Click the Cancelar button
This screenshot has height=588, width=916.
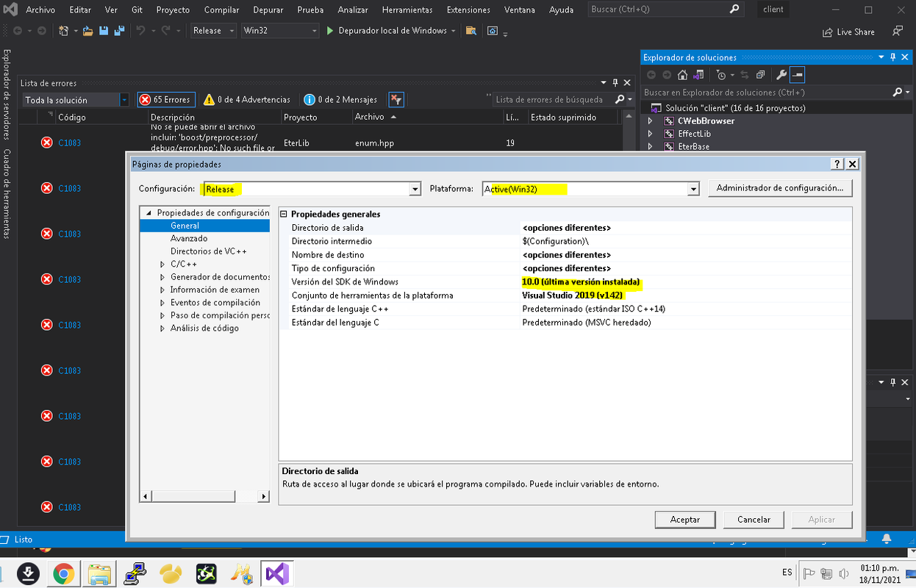point(754,520)
